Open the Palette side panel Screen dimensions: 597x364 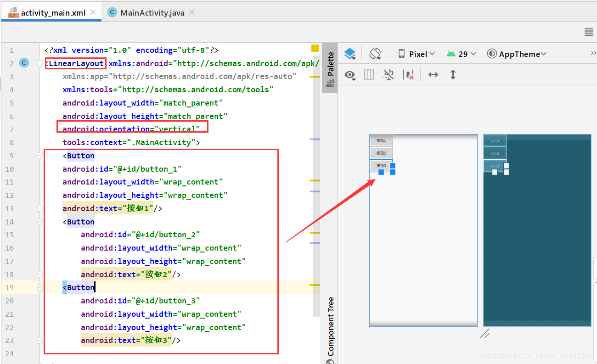(x=330, y=69)
